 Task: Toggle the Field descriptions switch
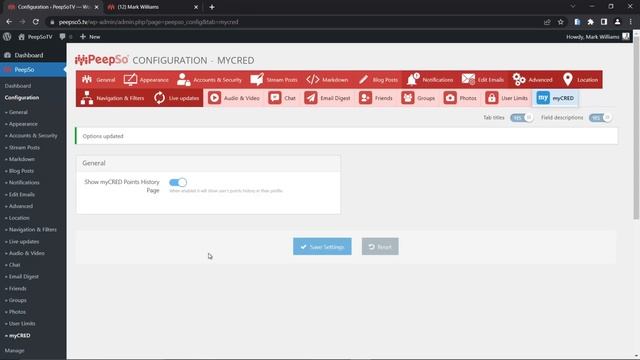pyautogui.click(x=600, y=118)
